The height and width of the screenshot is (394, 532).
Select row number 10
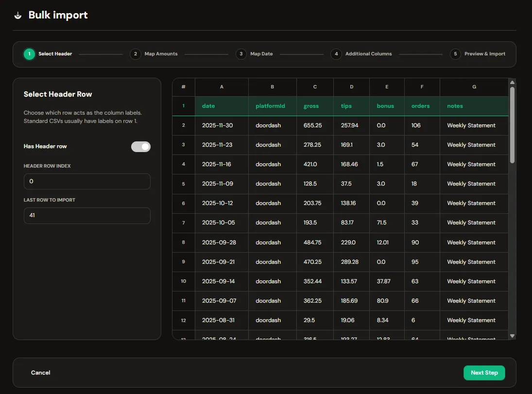184,281
